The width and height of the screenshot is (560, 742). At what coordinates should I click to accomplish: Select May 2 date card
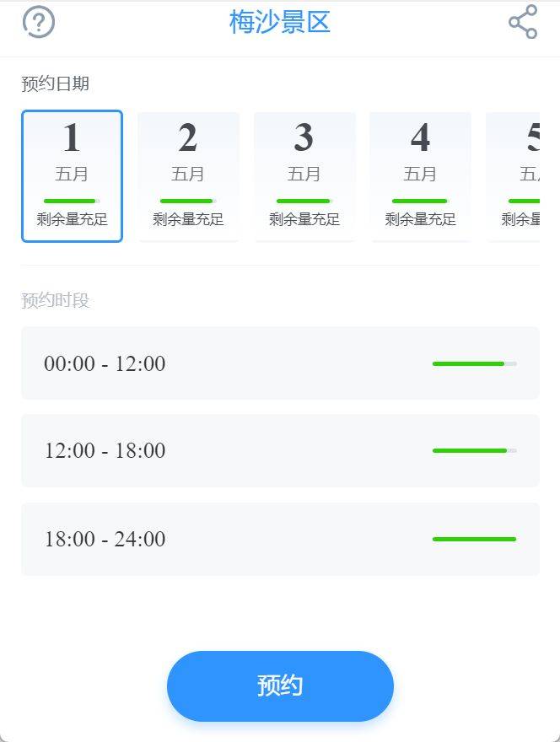tap(188, 176)
